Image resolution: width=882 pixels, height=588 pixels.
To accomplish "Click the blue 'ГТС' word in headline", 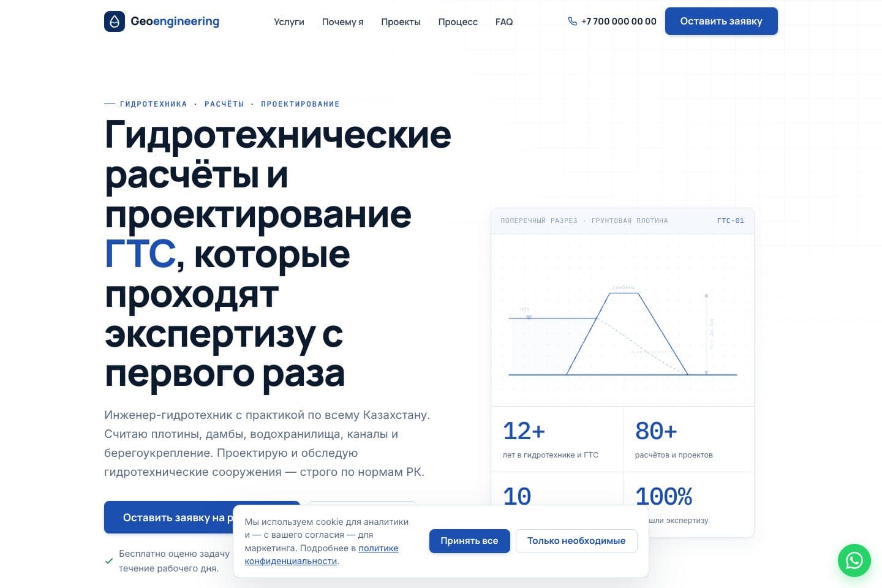I will click(x=140, y=254).
